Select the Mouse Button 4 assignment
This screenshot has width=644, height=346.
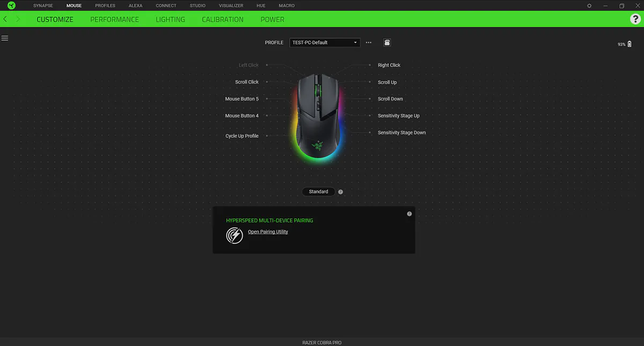[x=241, y=115]
